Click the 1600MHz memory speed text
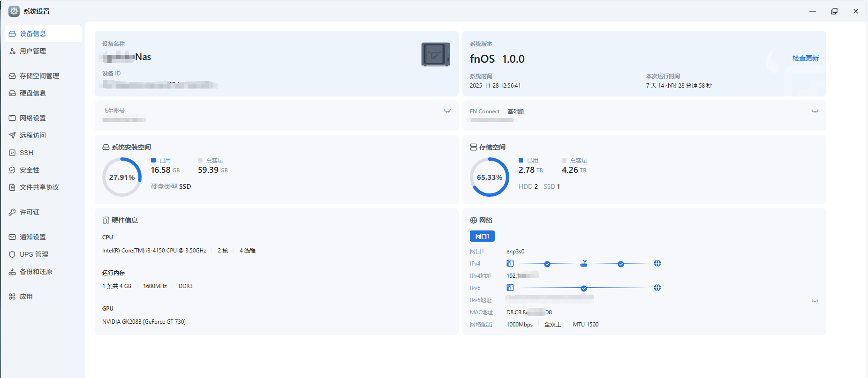868x378 pixels. [155, 286]
